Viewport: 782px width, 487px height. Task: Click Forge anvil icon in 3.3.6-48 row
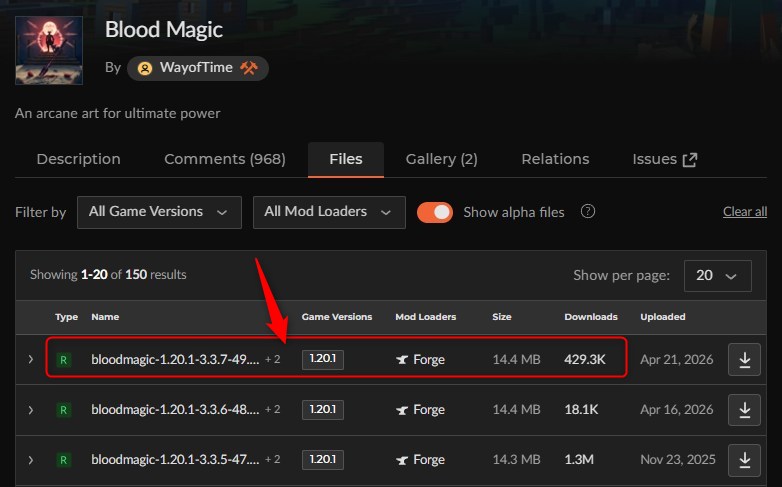[x=402, y=410]
